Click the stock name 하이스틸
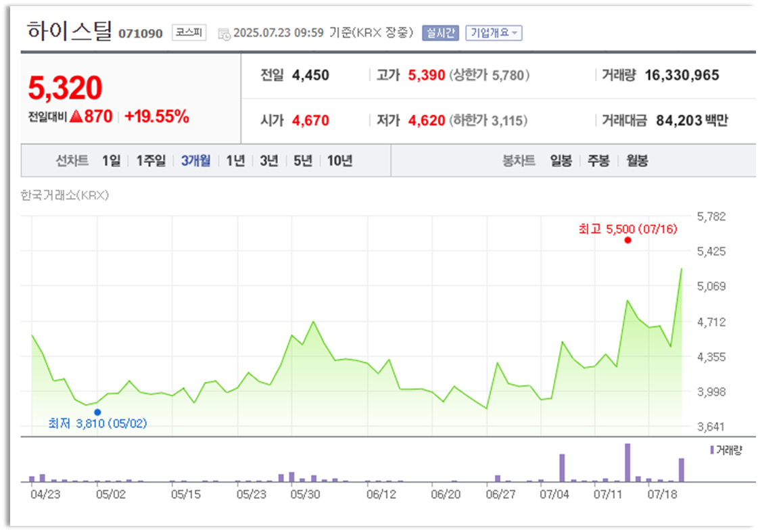Viewport: 758px width, 532px height. pyautogui.click(x=70, y=30)
